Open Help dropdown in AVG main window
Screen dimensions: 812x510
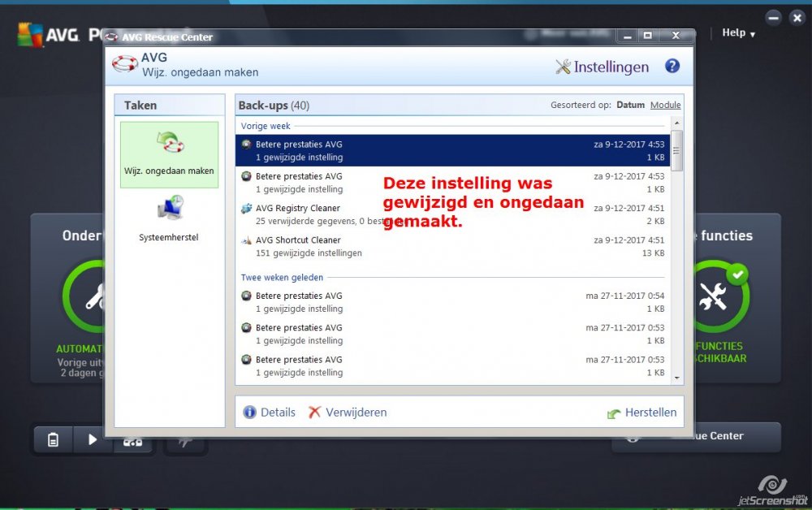pyautogui.click(x=738, y=33)
